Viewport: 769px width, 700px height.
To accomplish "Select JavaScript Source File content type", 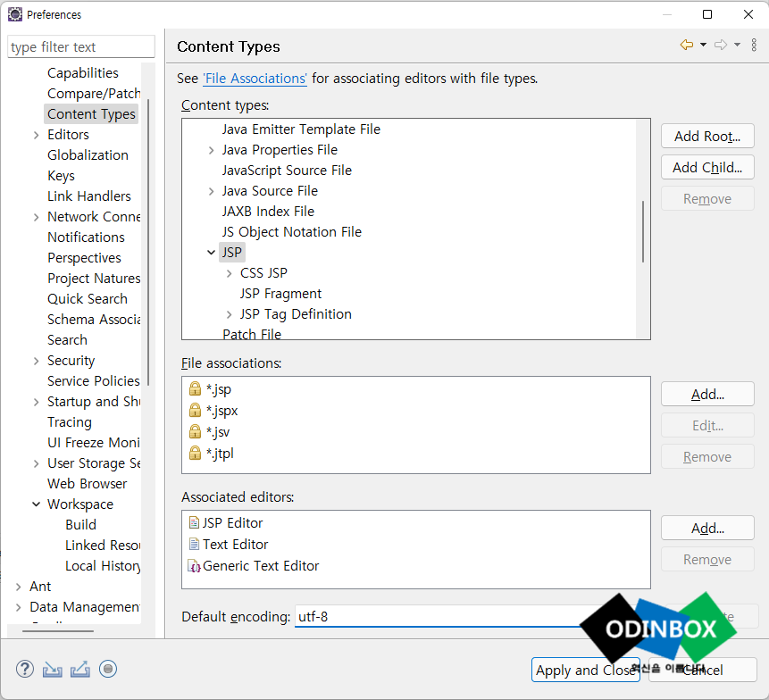I will (x=287, y=171).
